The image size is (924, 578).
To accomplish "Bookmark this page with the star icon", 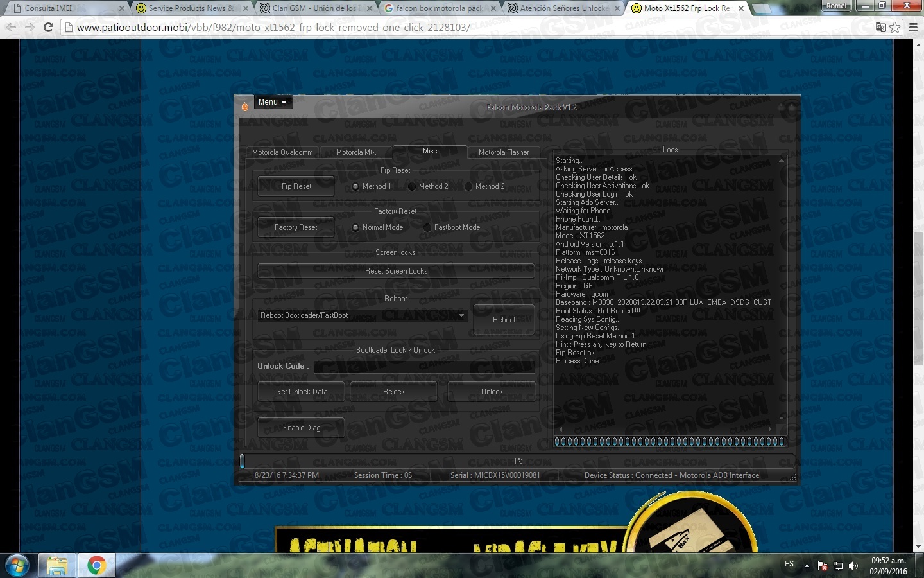I will (x=894, y=28).
